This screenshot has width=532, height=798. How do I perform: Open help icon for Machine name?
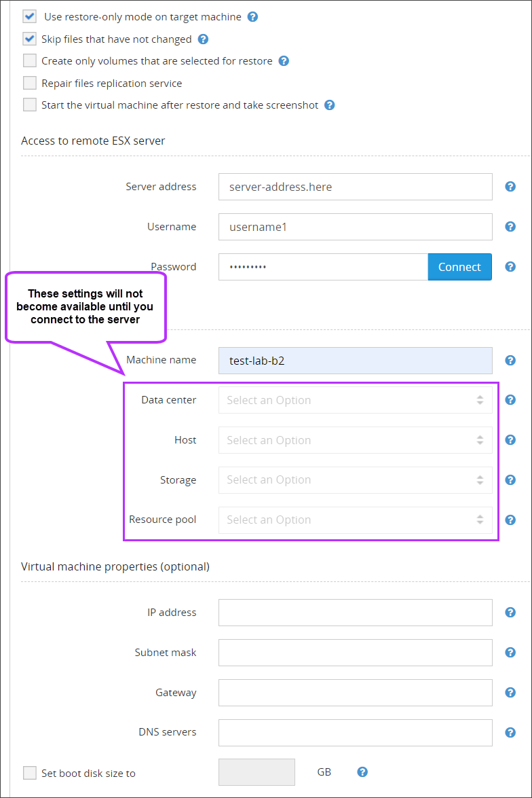click(510, 361)
